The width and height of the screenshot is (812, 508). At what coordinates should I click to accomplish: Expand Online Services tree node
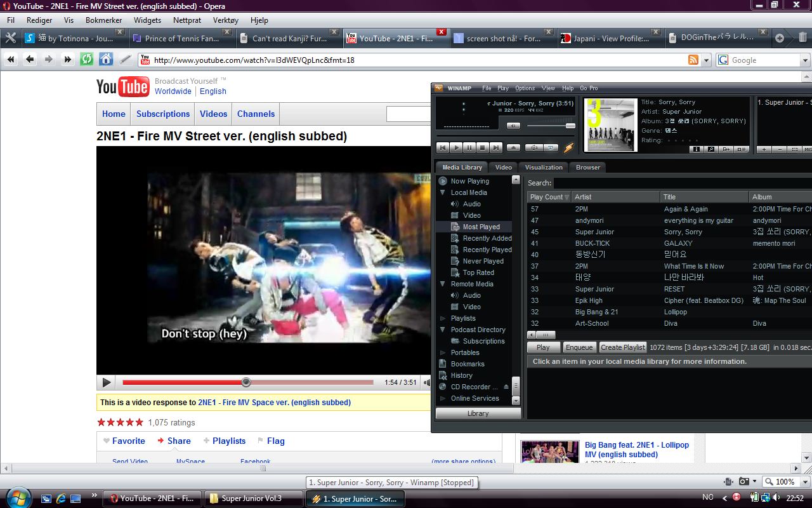tap(443, 398)
